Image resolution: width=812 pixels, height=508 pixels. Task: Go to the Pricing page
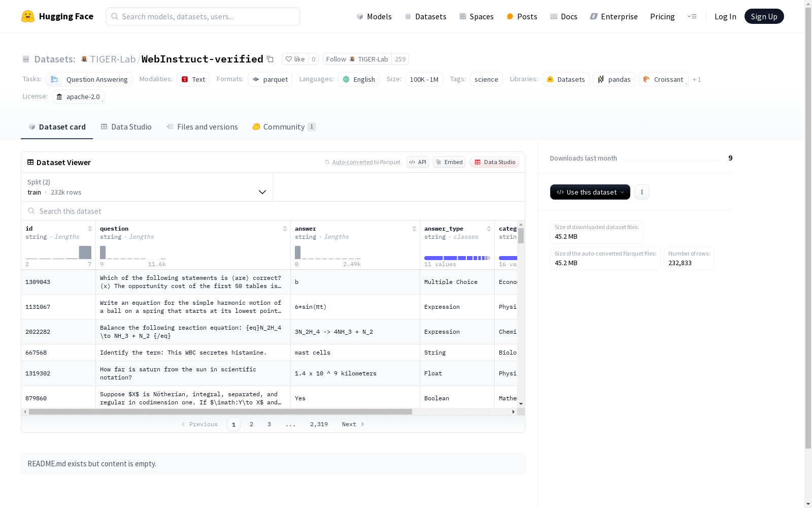662,16
